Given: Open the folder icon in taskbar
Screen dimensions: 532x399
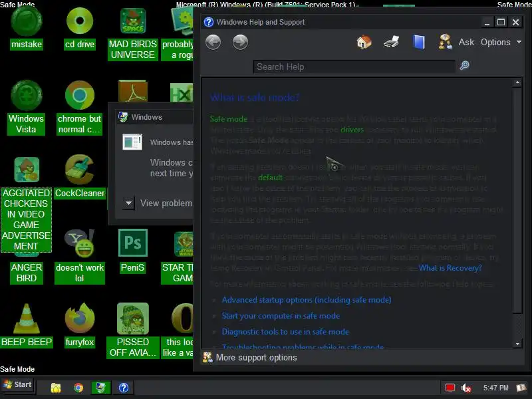Looking at the screenshot, I should coord(56,388).
